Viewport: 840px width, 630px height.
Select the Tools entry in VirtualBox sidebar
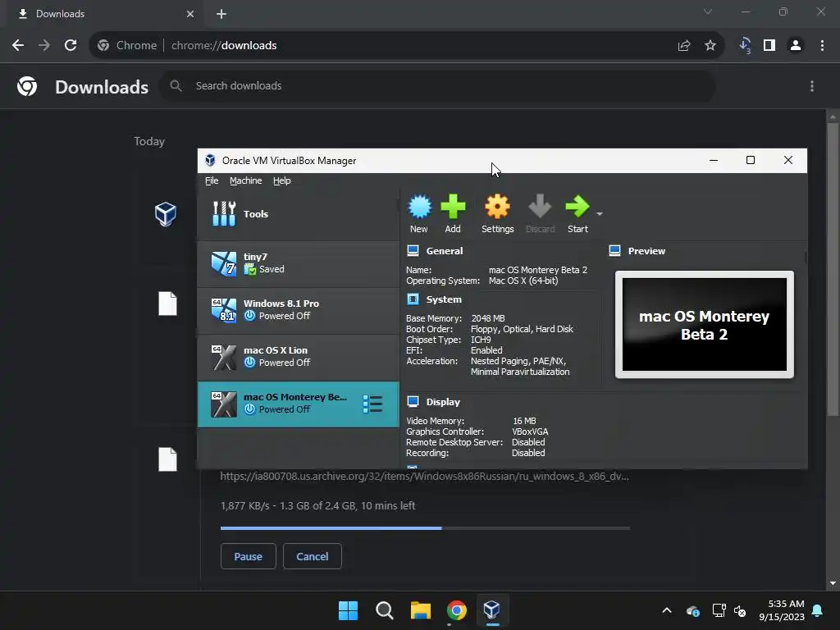click(299, 214)
